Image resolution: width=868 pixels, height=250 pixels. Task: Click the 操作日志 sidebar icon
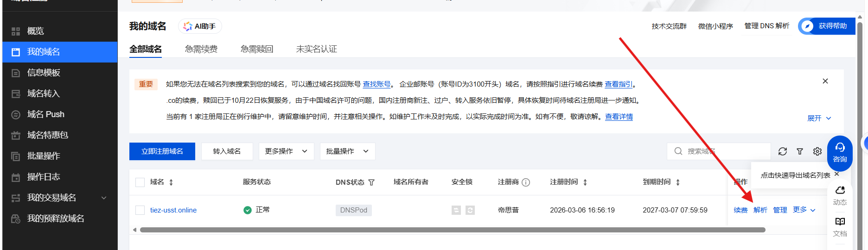[x=16, y=177]
